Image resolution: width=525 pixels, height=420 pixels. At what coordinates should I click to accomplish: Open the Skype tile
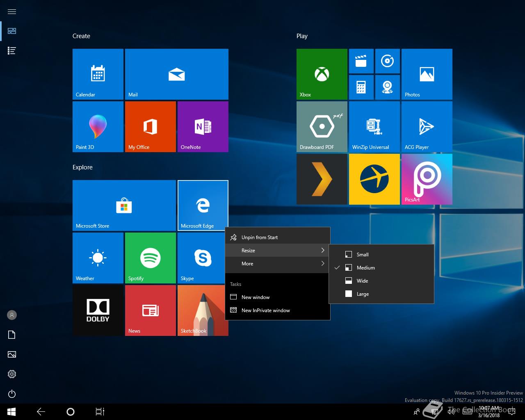tap(201, 258)
